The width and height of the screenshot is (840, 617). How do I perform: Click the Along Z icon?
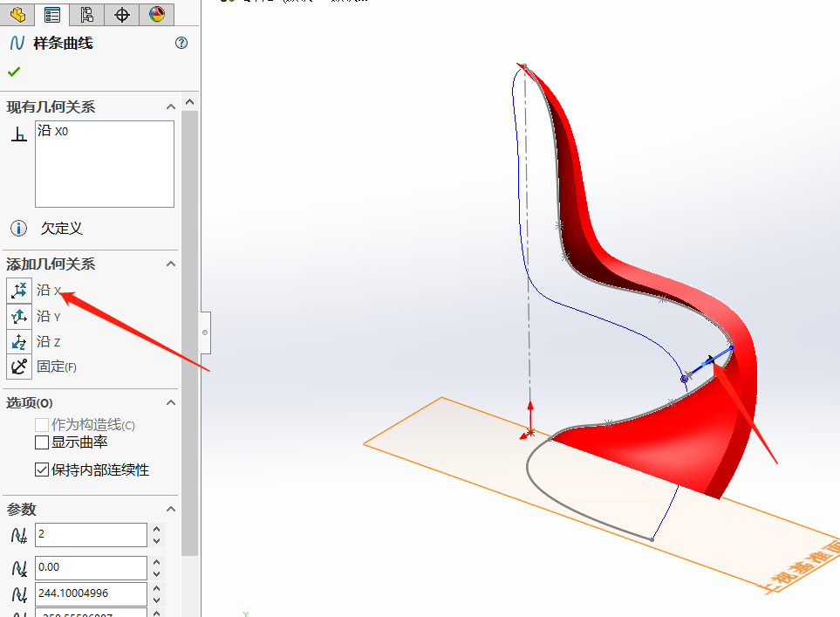19,341
